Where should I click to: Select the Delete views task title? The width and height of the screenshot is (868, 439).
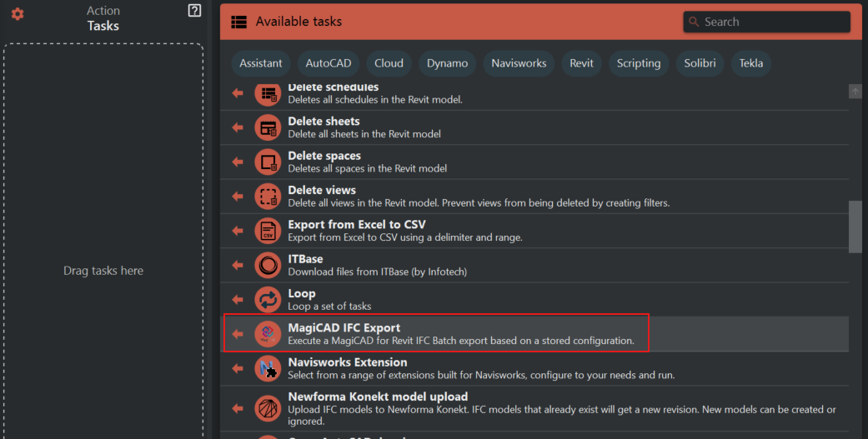click(322, 190)
